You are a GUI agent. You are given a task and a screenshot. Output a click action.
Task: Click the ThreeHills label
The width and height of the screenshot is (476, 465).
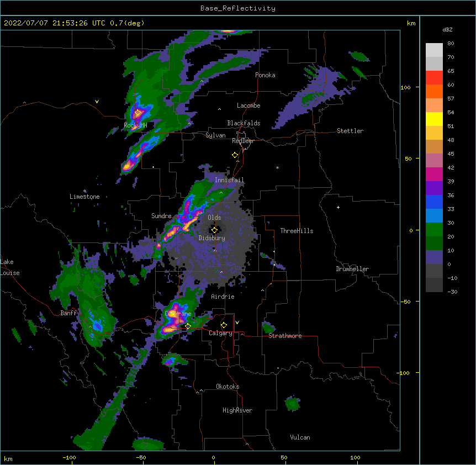pyautogui.click(x=297, y=231)
